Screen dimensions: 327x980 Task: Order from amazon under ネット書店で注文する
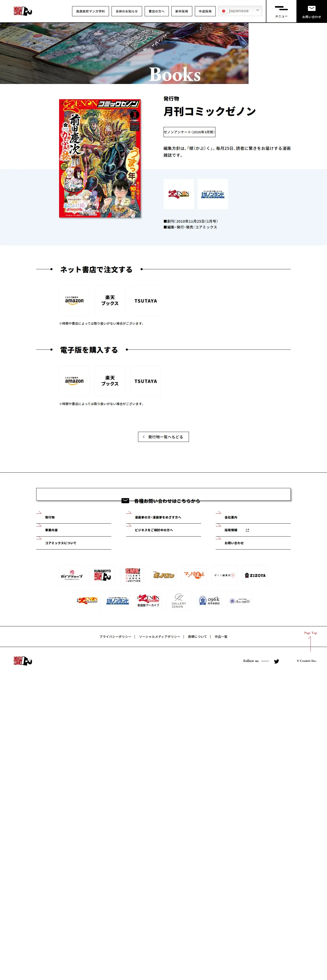[74, 300]
